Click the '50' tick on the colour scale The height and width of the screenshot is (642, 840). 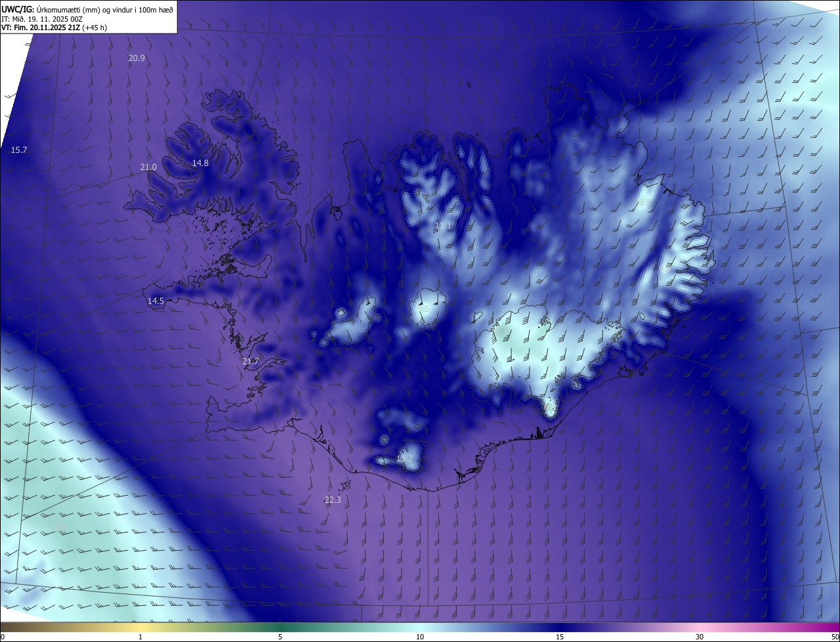coord(835,637)
